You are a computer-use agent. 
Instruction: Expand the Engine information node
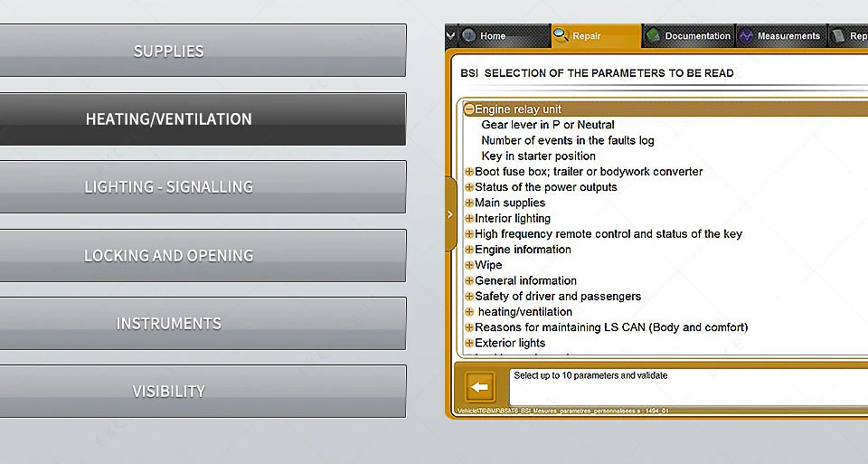tap(469, 249)
